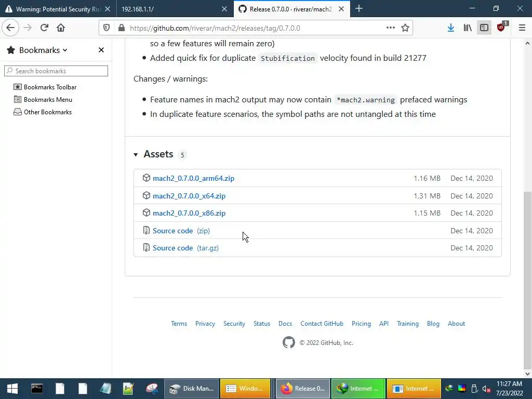The height and width of the screenshot is (399, 532).
Task: Click the address bar URL
Action: click(215, 28)
